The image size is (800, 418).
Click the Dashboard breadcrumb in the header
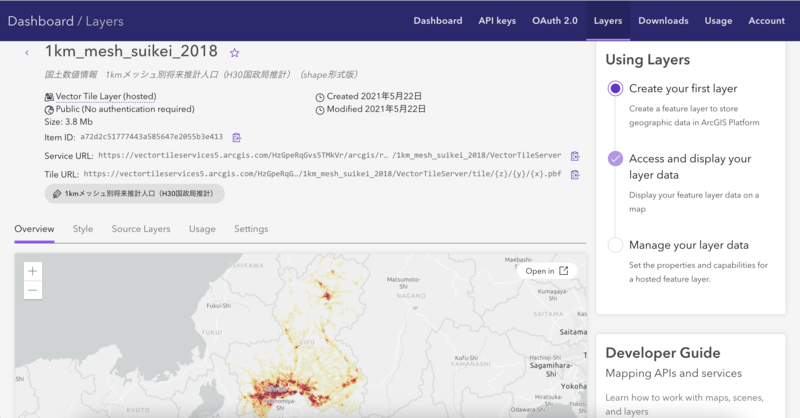point(40,21)
